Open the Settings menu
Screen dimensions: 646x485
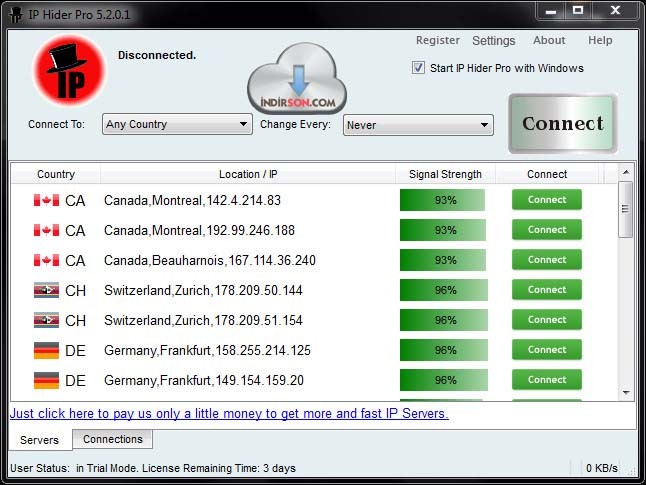point(494,40)
